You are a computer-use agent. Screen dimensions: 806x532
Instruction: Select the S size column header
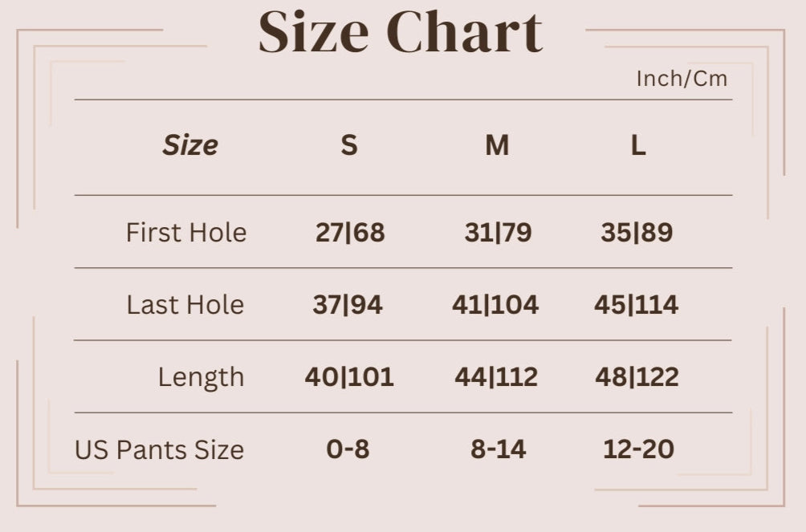click(x=348, y=145)
